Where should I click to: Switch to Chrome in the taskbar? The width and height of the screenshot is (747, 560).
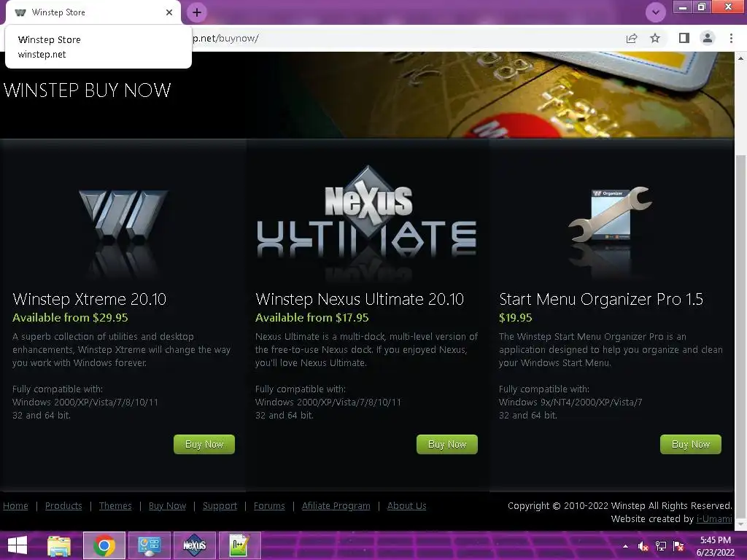(x=104, y=545)
